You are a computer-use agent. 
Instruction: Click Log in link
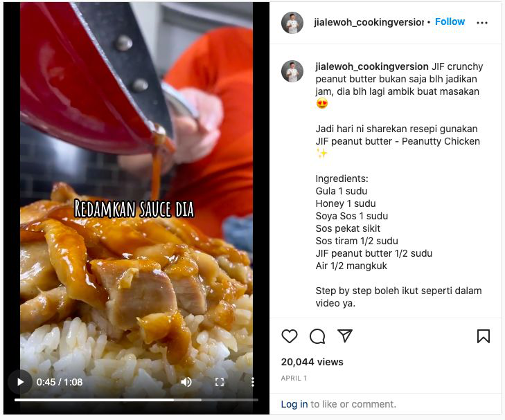tap(294, 404)
